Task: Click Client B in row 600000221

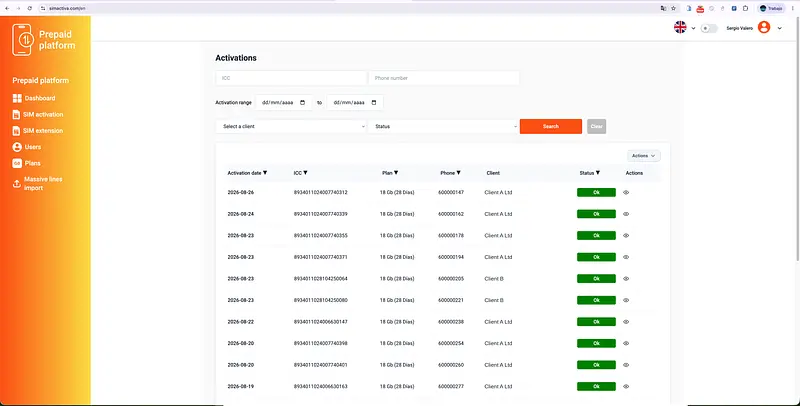Action: tap(494, 300)
